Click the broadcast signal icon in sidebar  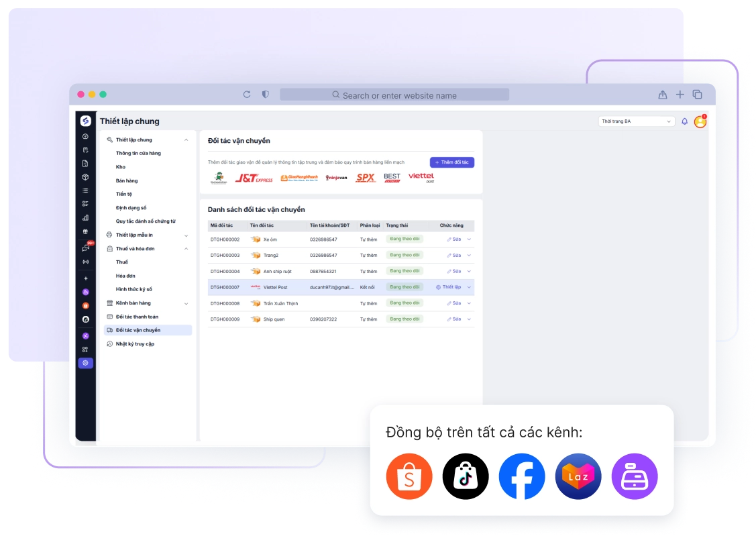click(85, 262)
